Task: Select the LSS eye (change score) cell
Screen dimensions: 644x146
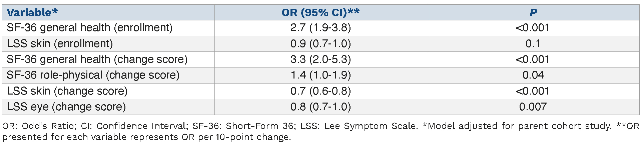Action: click(x=66, y=107)
